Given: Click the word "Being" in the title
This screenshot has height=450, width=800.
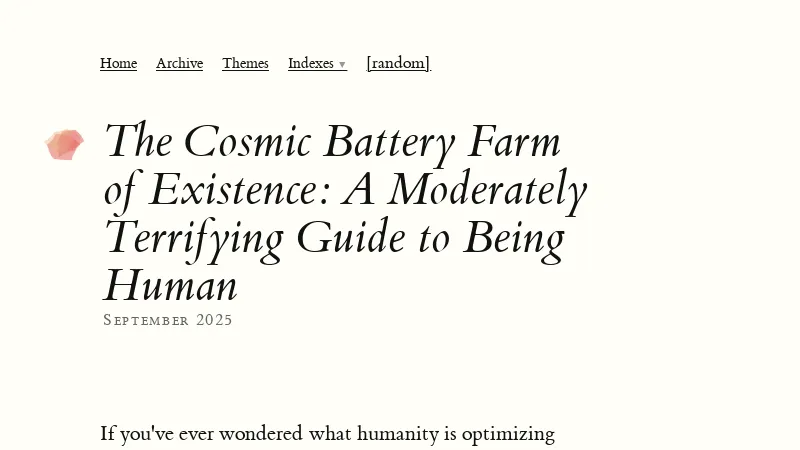Looking at the screenshot, I should coord(514,238).
